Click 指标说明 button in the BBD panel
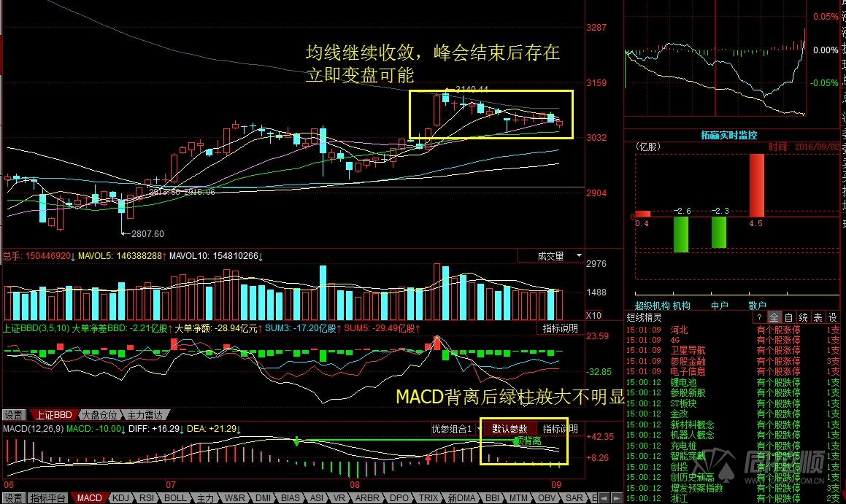The image size is (846, 504). pos(560,328)
